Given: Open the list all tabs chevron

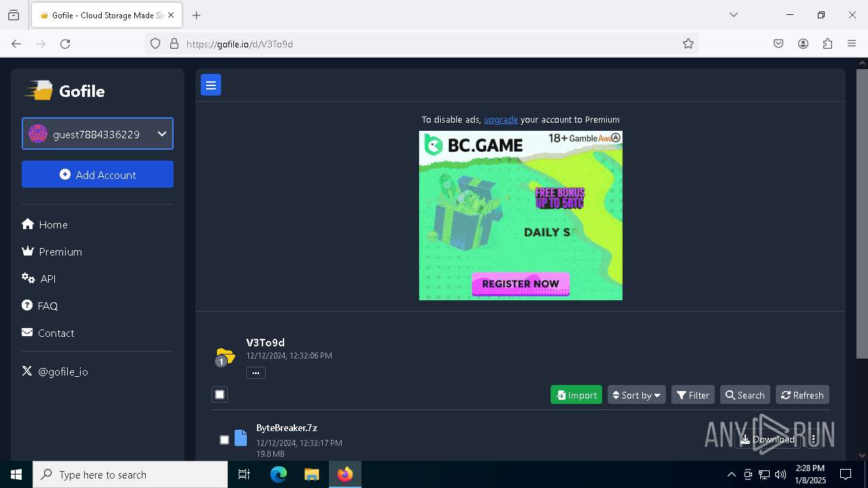Looking at the screenshot, I should (x=733, y=15).
